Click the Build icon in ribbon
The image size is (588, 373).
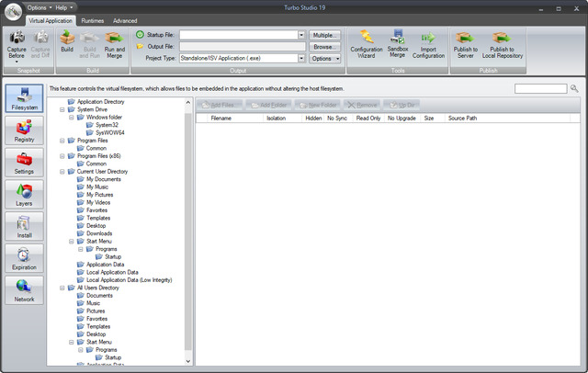67,45
